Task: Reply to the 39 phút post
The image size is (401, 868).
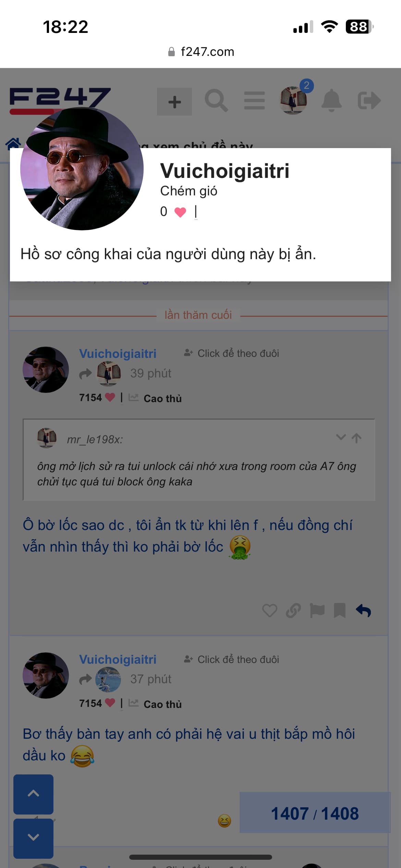Action: [x=363, y=611]
